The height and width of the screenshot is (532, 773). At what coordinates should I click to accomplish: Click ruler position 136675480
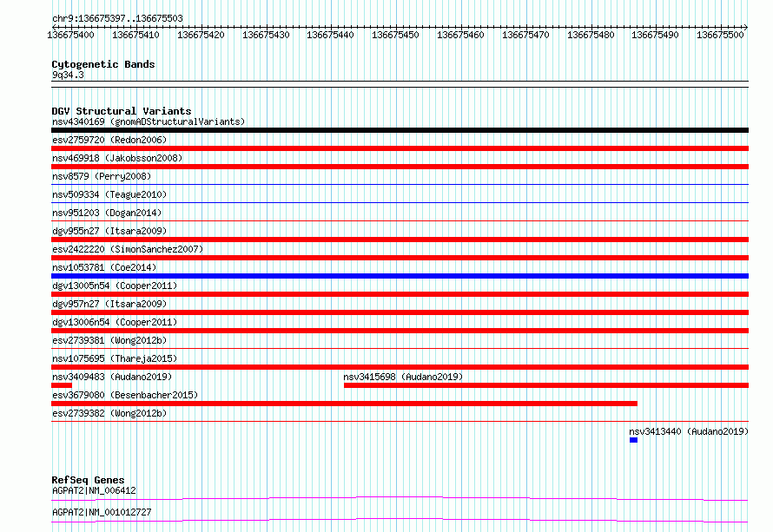click(x=591, y=35)
